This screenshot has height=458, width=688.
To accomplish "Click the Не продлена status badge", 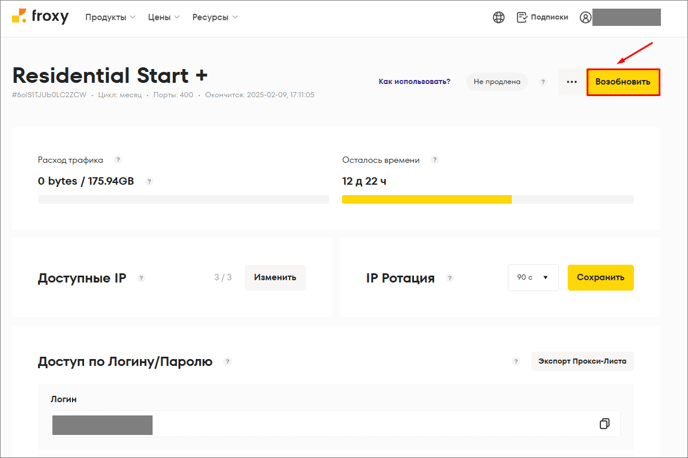I will [x=497, y=82].
